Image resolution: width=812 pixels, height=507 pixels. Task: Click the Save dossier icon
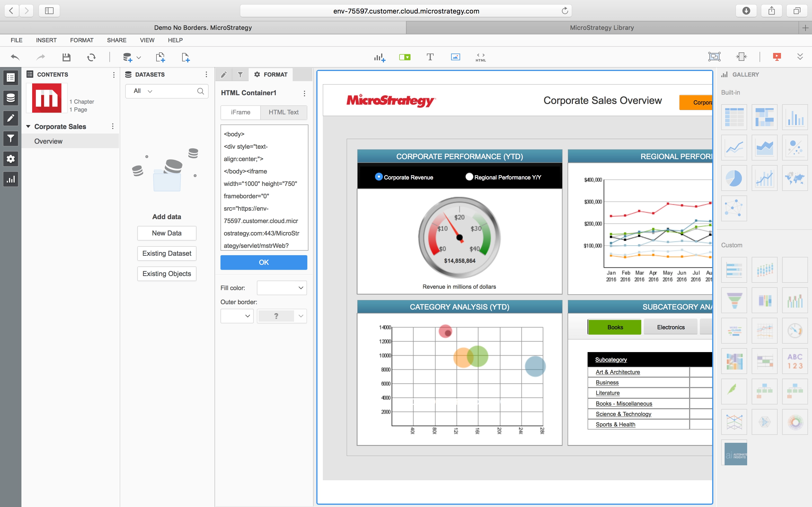click(67, 57)
